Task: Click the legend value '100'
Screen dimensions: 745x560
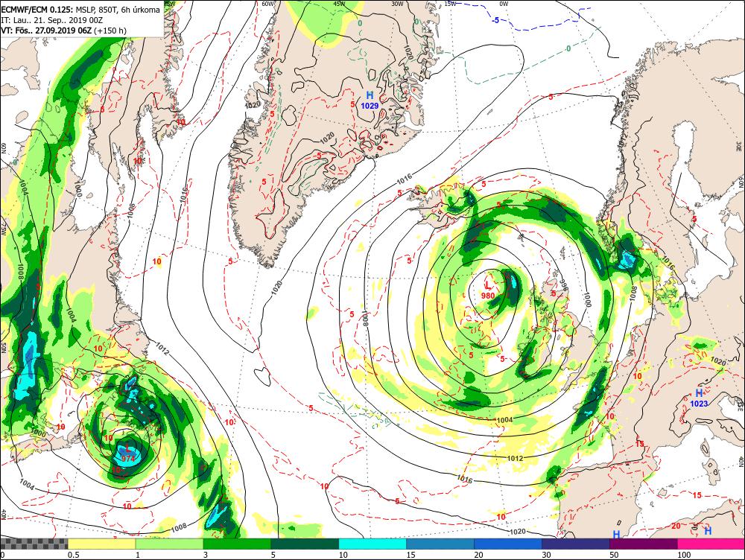Action: coord(684,555)
